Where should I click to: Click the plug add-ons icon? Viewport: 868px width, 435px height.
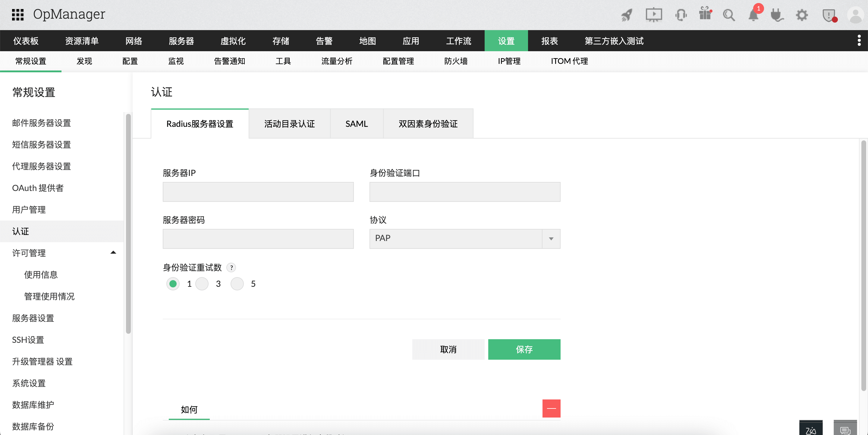(x=777, y=15)
